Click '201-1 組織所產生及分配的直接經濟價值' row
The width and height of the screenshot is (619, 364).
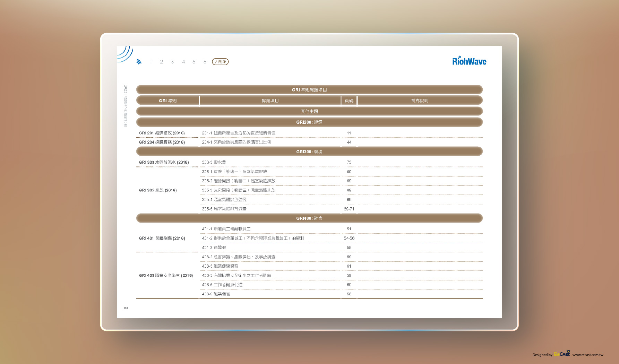pyautogui.click(x=239, y=133)
